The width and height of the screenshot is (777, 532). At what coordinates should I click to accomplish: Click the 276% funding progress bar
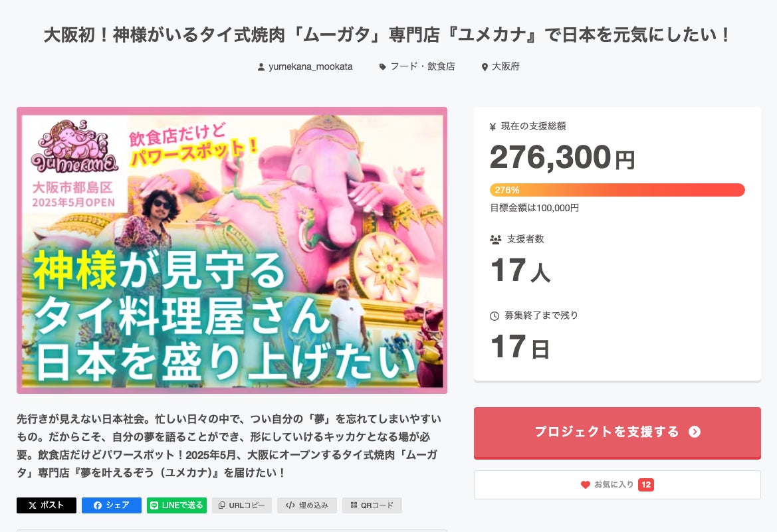point(617,190)
